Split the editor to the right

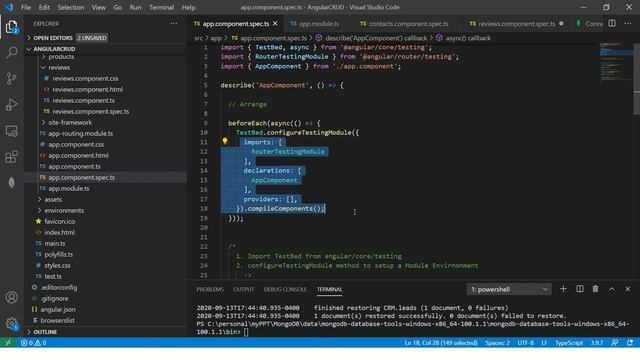pyautogui.click(x=612, y=23)
